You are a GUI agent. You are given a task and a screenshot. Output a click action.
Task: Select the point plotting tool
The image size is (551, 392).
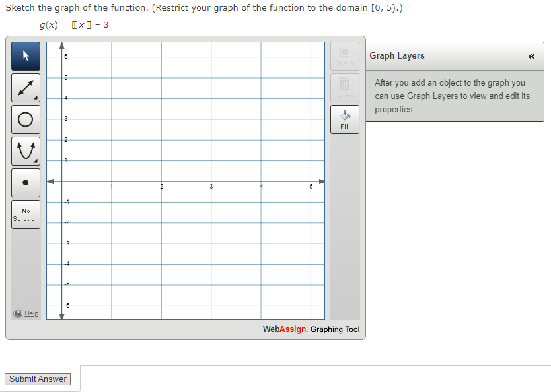click(x=25, y=182)
